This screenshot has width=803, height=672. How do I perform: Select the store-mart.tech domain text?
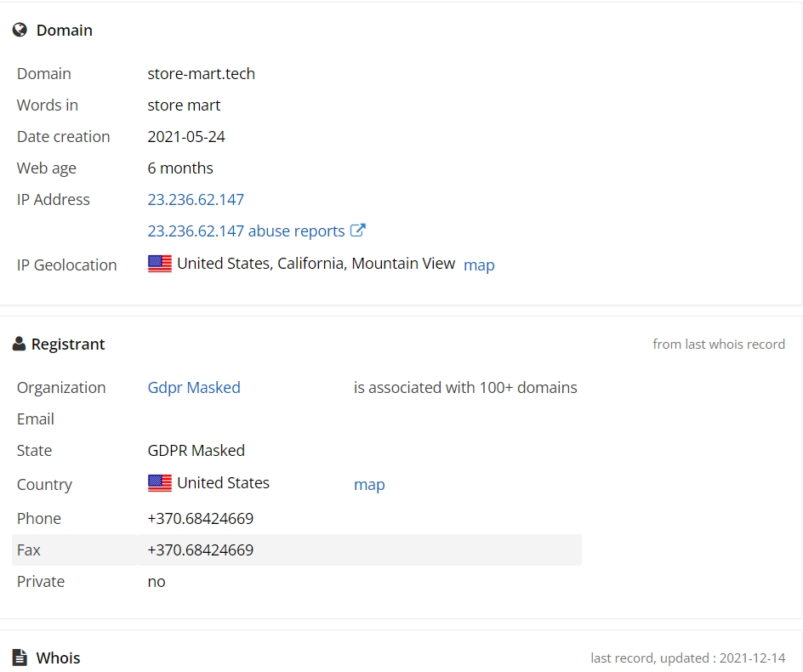click(202, 74)
